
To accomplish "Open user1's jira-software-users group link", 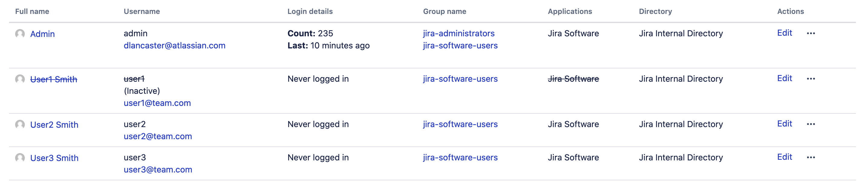I will coord(460,79).
